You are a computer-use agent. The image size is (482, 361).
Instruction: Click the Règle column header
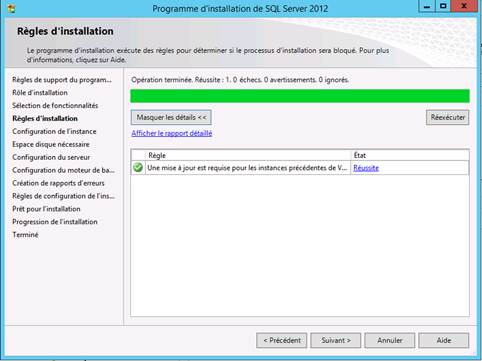pos(248,155)
